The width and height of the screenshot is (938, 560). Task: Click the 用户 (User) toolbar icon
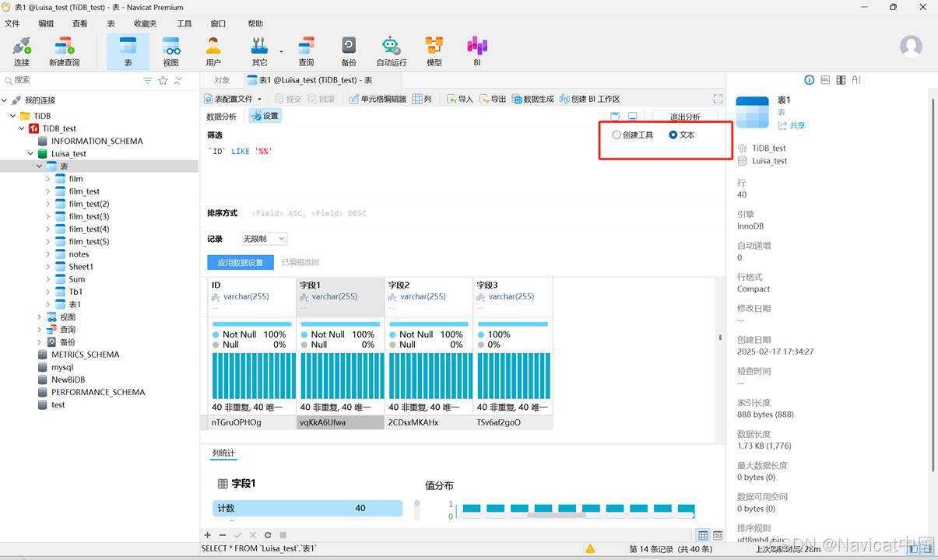click(x=213, y=51)
